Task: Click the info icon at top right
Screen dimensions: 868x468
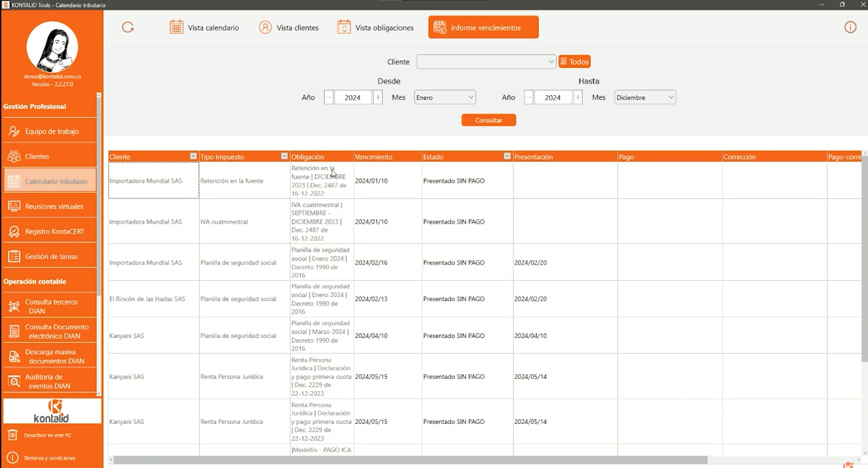Action: tap(850, 28)
